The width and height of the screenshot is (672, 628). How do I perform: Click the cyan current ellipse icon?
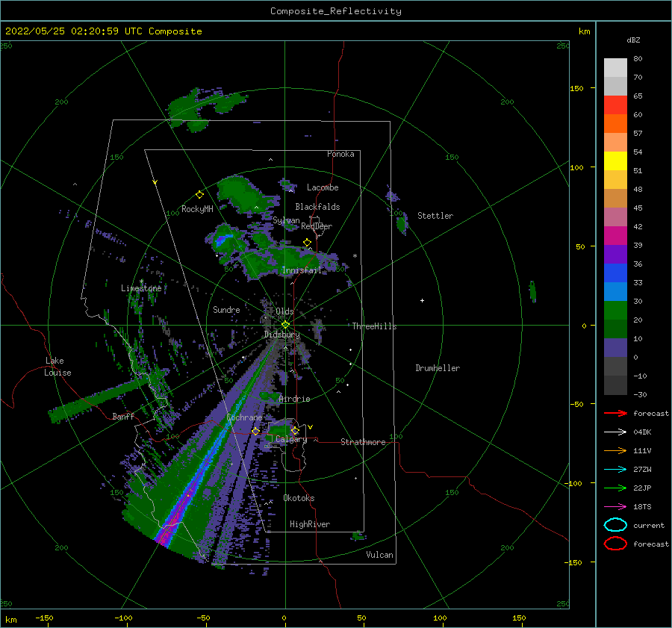click(615, 525)
